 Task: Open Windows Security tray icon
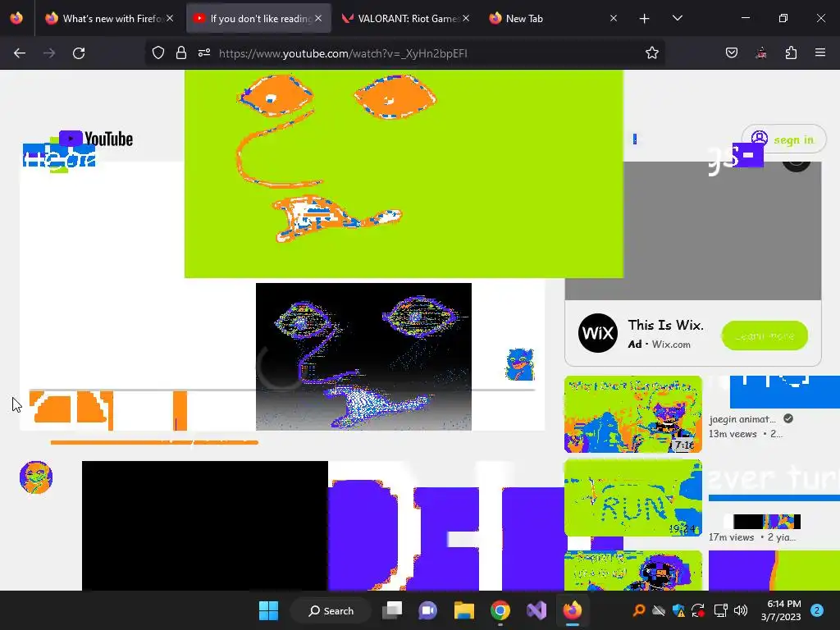pyautogui.click(x=678, y=610)
